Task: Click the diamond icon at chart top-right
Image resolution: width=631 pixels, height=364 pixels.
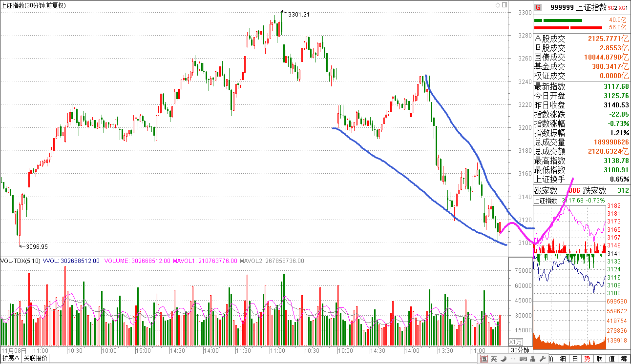Action: tap(498, 5)
